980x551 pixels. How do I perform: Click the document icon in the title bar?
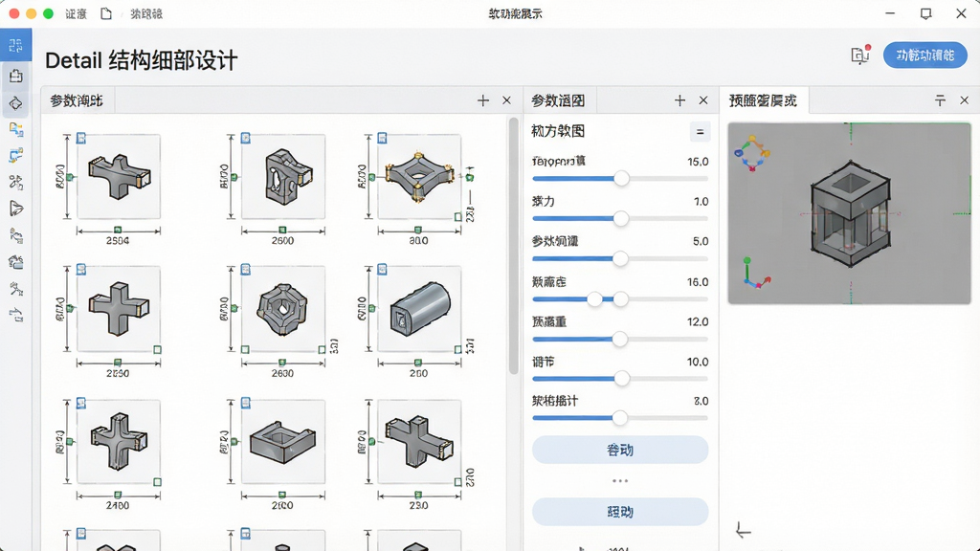[x=106, y=13]
